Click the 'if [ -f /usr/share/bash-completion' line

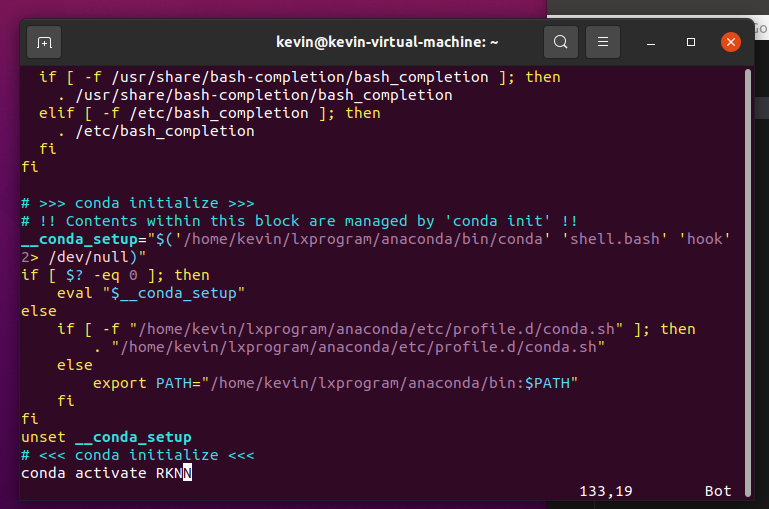[300, 77]
